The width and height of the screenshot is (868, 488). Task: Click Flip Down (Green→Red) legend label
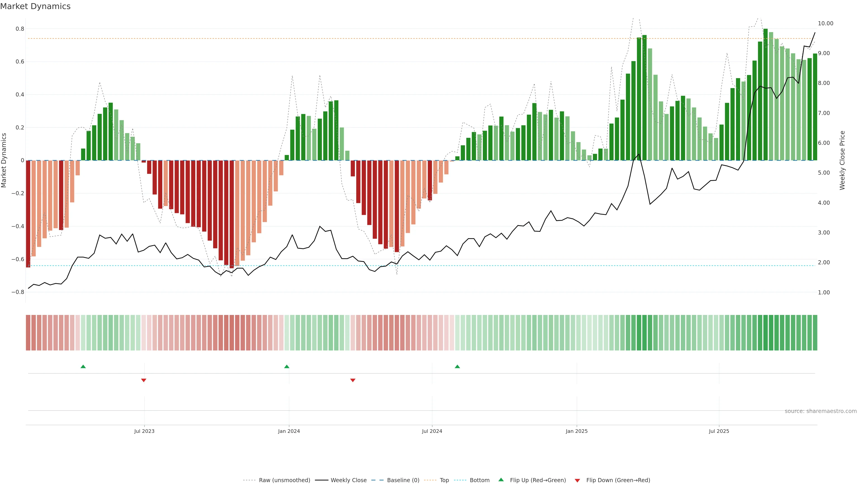click(618, 480)
